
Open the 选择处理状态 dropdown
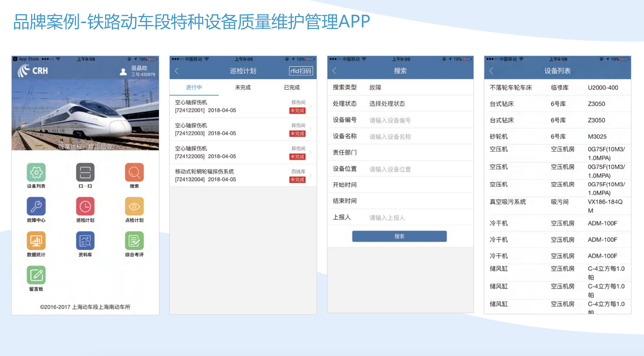pyautogui.click(x=400, y=104)
